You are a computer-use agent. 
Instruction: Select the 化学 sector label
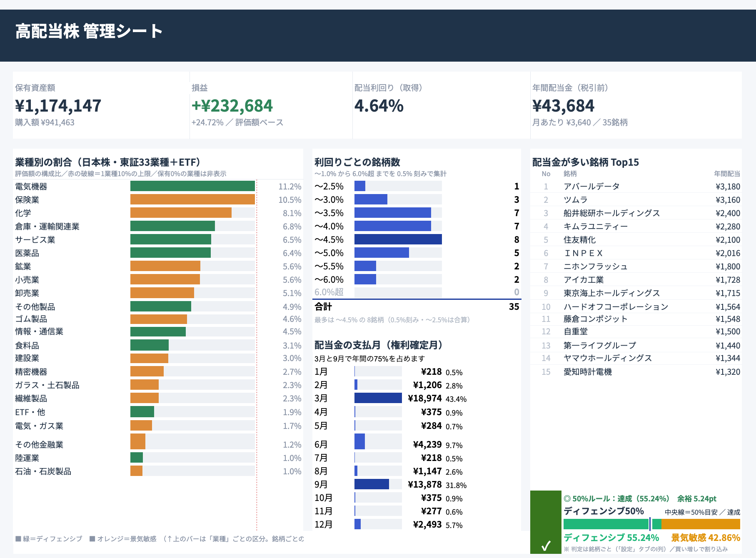[x=23, y=213]
